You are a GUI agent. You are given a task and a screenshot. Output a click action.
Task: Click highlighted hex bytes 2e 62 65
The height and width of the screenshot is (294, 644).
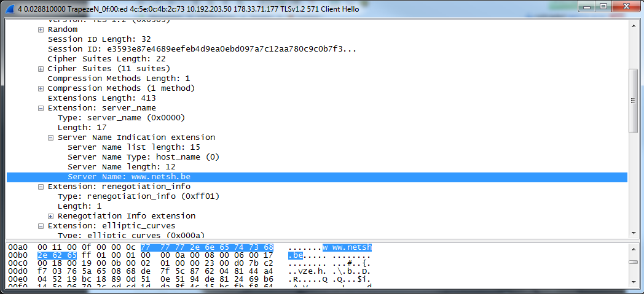click(57, 256)
